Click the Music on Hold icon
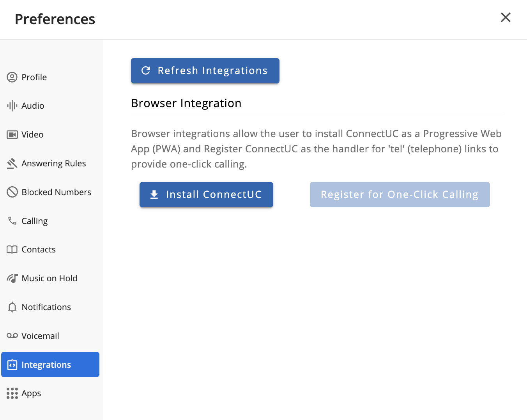Image resolution: width=527 pixels, height=420 pixels. pos(12,278)
